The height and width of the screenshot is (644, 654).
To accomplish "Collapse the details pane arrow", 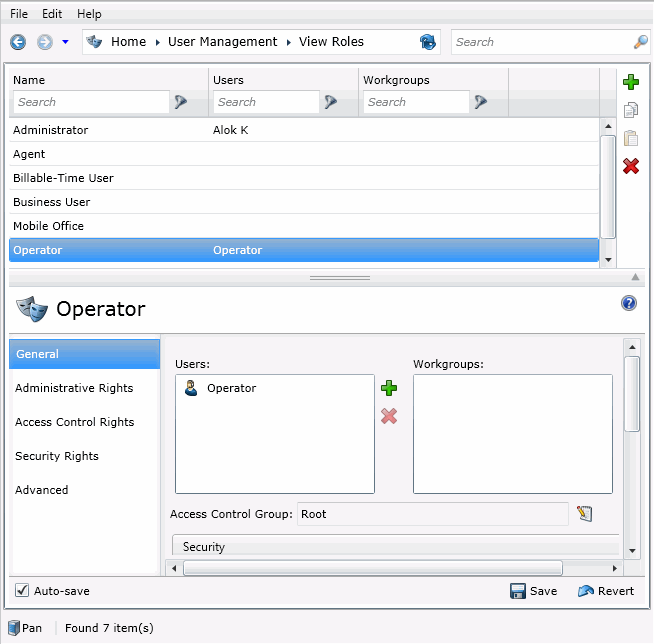I will [634, 277].
